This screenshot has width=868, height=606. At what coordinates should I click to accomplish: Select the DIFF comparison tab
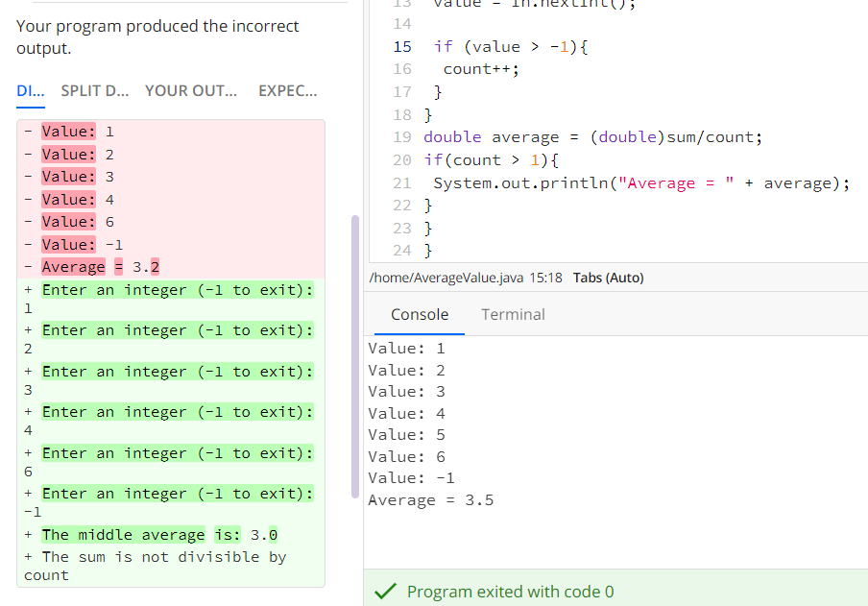(29, 90)
